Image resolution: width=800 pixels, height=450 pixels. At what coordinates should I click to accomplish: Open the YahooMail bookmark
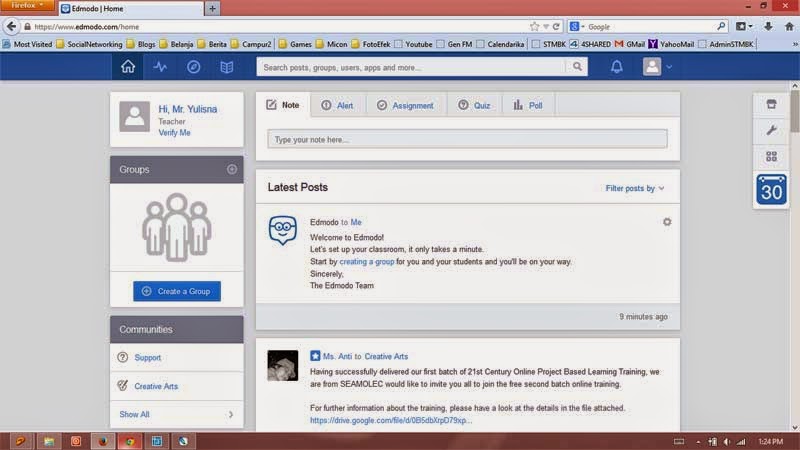(x=671, y=44)
